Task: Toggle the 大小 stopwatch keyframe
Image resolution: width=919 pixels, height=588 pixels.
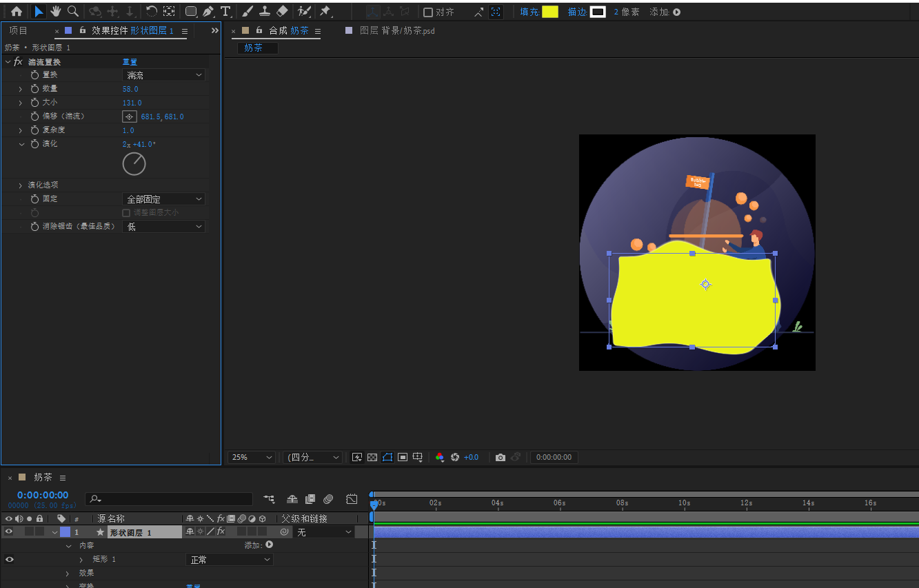Action: click(34, 102)
